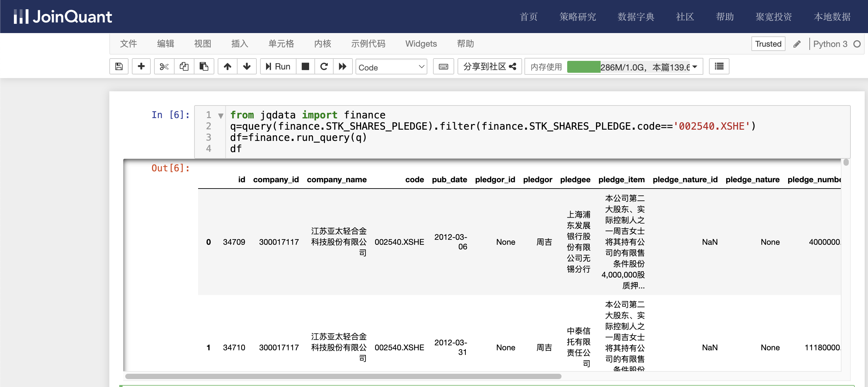Restart and run all with the fast-forward icon

point(342,66)
